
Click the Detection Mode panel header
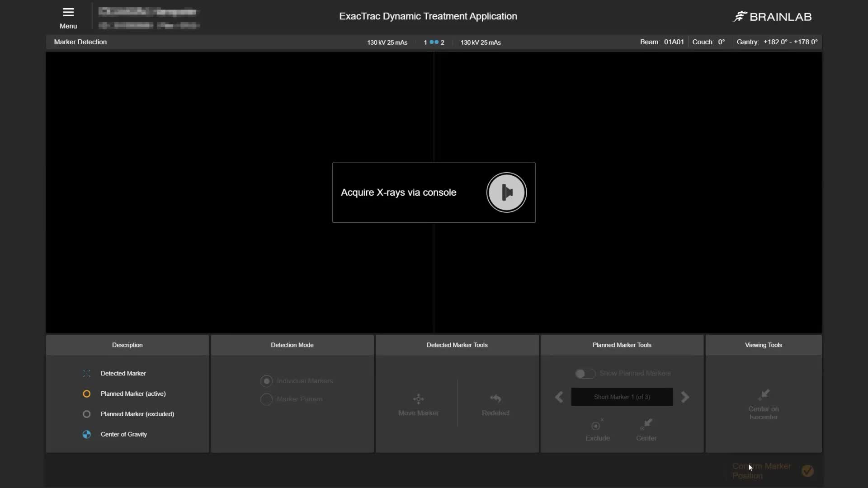tap(292, 345)
